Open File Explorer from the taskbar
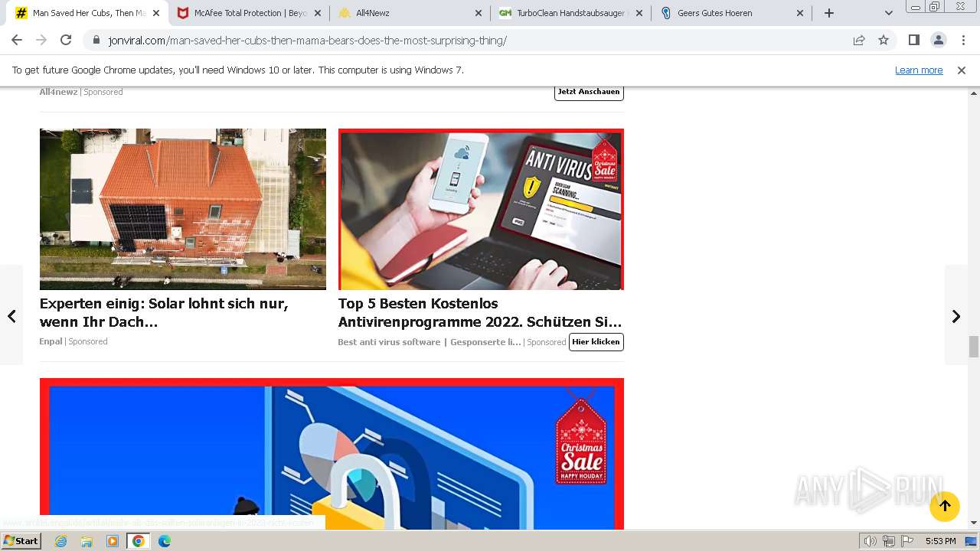Viewport: 980px width, 551px height. click(87, 541)
